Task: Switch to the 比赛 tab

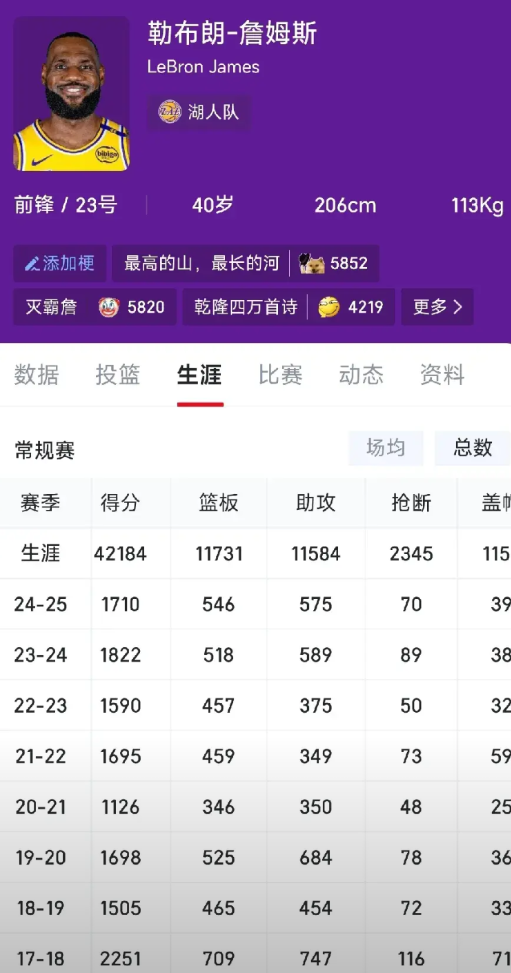Action: pos(281,375)
